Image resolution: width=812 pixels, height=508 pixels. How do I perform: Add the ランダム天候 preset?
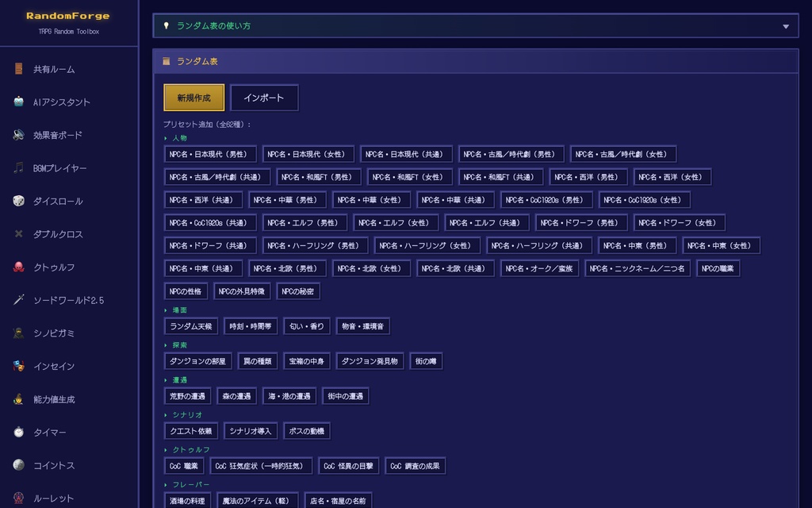tap(190, 325)
